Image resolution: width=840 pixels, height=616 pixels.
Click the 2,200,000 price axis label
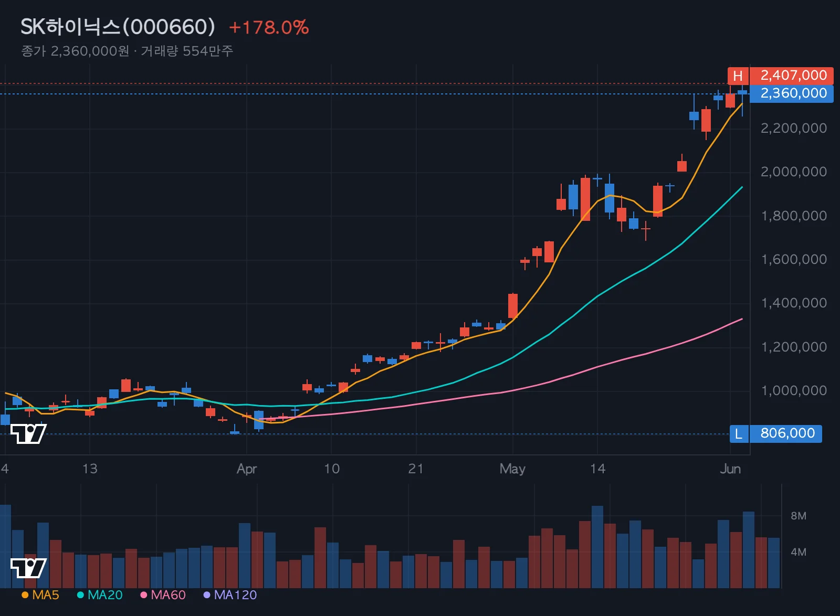coord(794,129)
